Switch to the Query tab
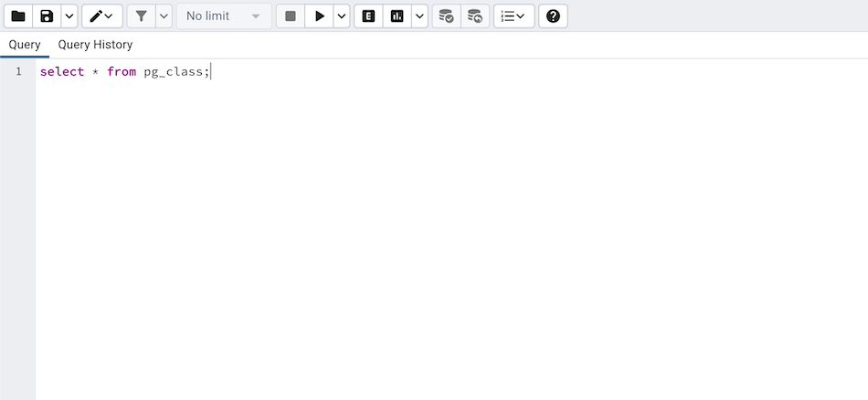Viewport: 868px width, 400px height. pyautogui.click(x=25, y=45)
